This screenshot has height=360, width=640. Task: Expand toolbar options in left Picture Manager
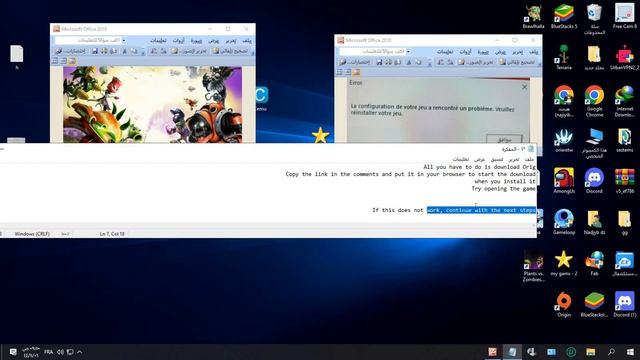pyautogui.click(x=143, y=52)
